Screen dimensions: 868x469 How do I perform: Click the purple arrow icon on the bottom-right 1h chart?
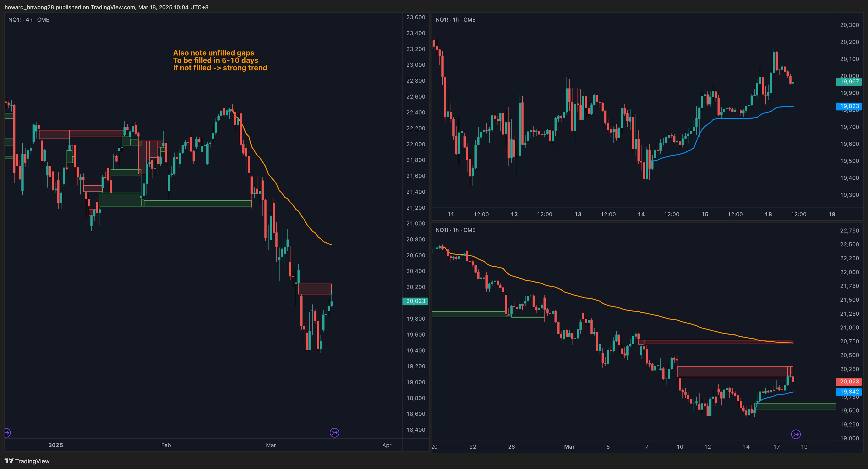tap(796, 434)
